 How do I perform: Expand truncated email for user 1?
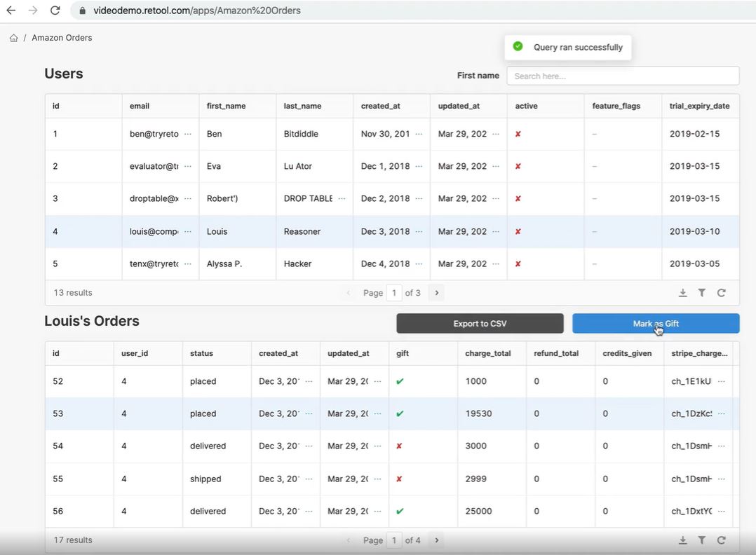point(187,134)
